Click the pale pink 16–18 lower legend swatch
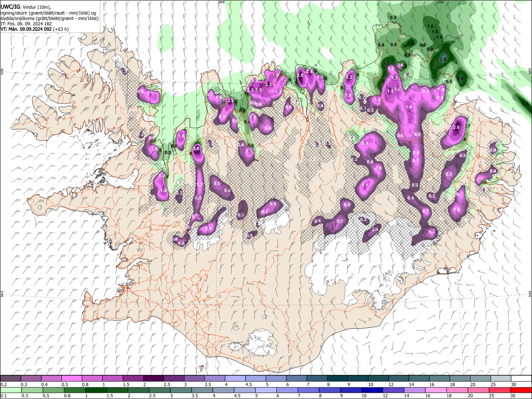 pyautogui.click(x=435, y=390)
